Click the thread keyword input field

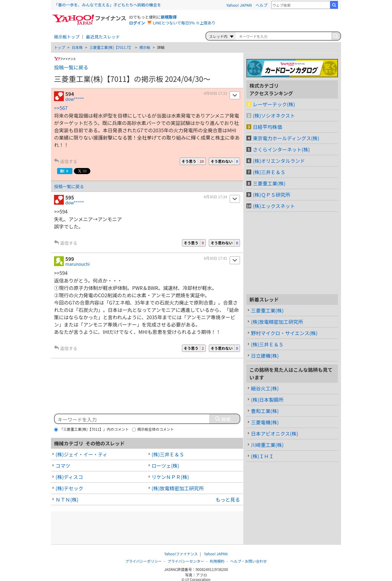pos(283,36)
